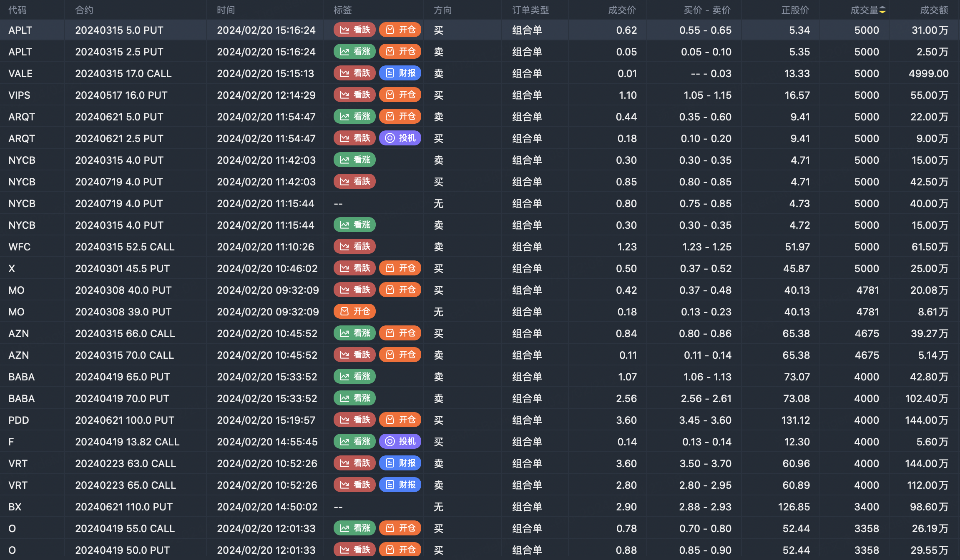Screen dimensions: 960x560
Task: Click the 代码 column header
Action: tap(17, 10)
